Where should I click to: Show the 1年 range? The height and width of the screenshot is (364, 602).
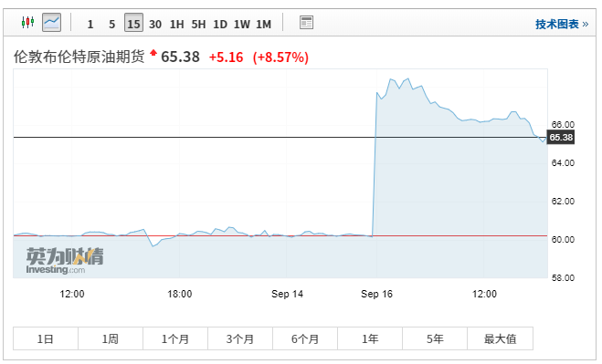(370, 338)
